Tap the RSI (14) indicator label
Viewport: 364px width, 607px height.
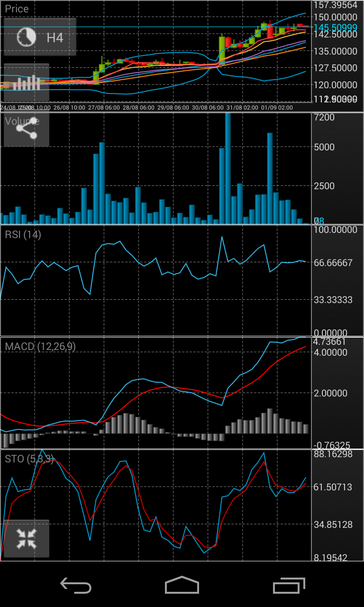23,235
